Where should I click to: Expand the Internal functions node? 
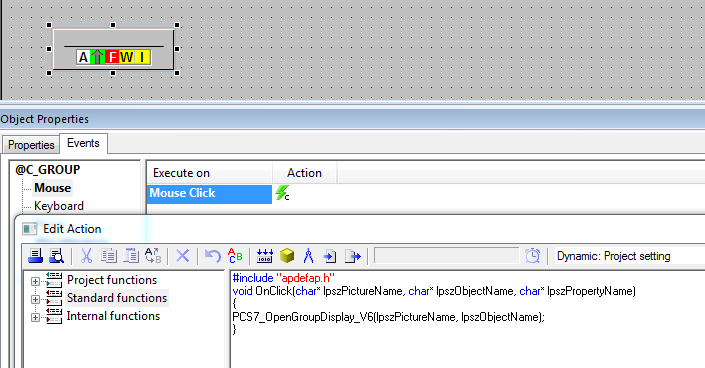[x=35, y=317]
